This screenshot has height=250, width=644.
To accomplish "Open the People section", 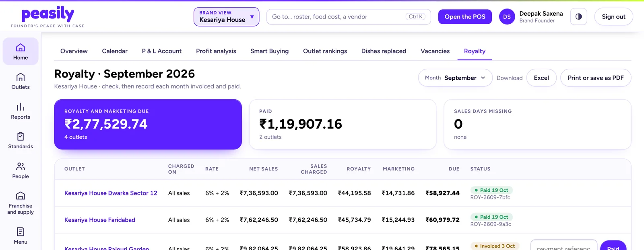I will [x=21, y=170].
